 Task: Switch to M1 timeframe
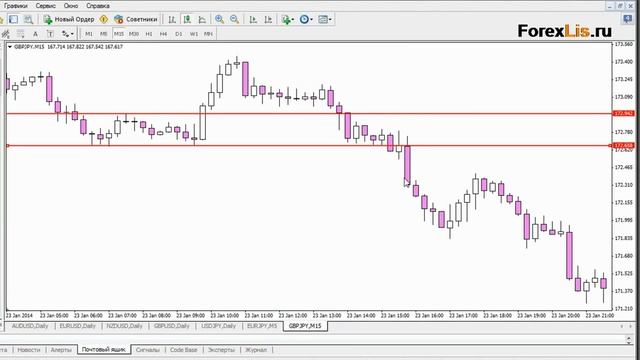(x=89, y=34)
